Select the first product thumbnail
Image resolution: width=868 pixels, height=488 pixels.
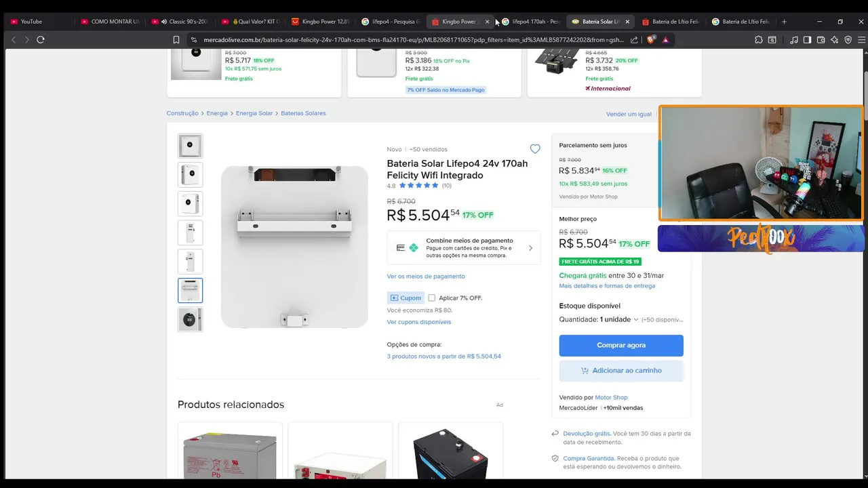click(x=191, y=146)
